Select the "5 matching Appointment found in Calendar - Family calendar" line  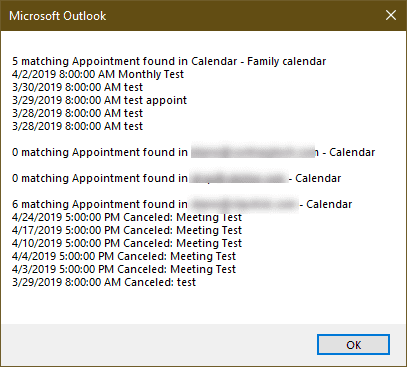pos(169,61)
